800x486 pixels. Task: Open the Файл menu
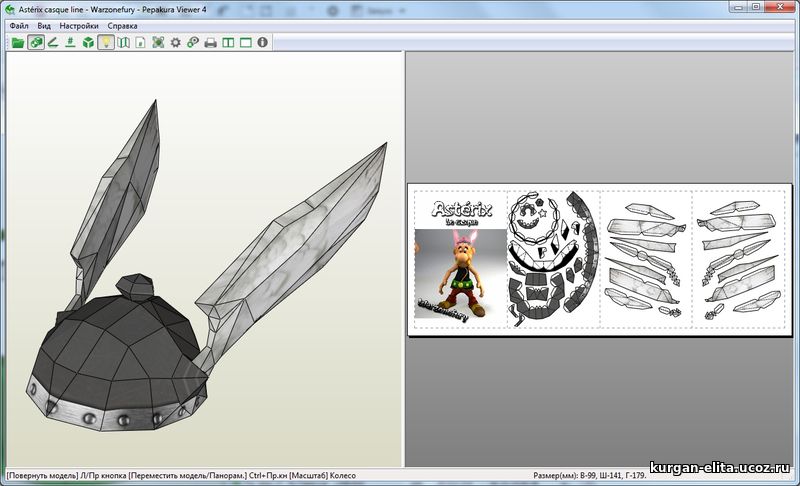pyautogui.click(x=19, y=25)
